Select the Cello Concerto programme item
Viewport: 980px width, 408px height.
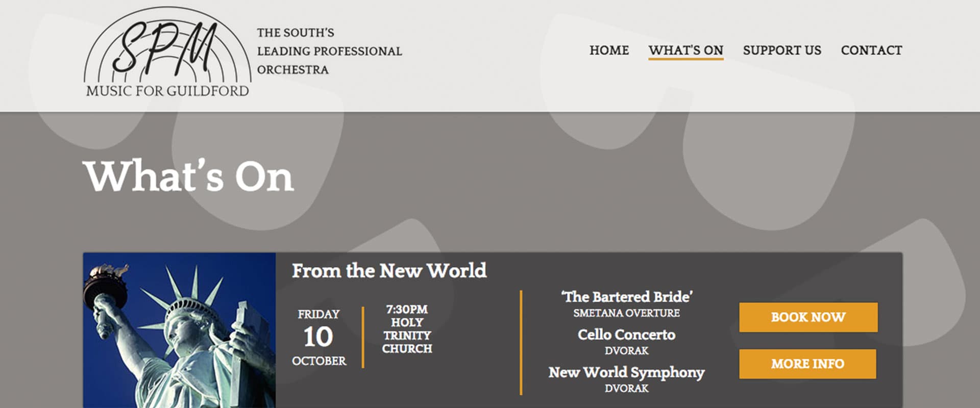tap(626, 335)
